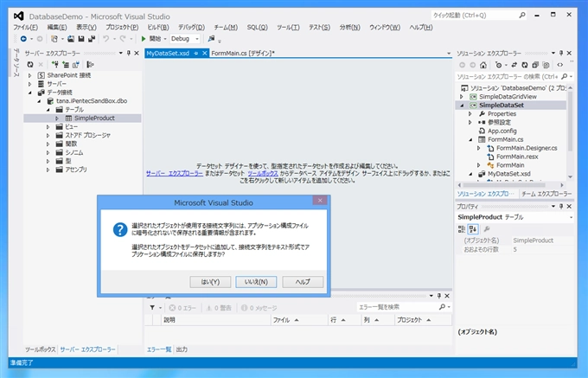588x378 pixels.
Task: Click the Navigate Backward toolbar icon
Action: [x=23, y=39]
